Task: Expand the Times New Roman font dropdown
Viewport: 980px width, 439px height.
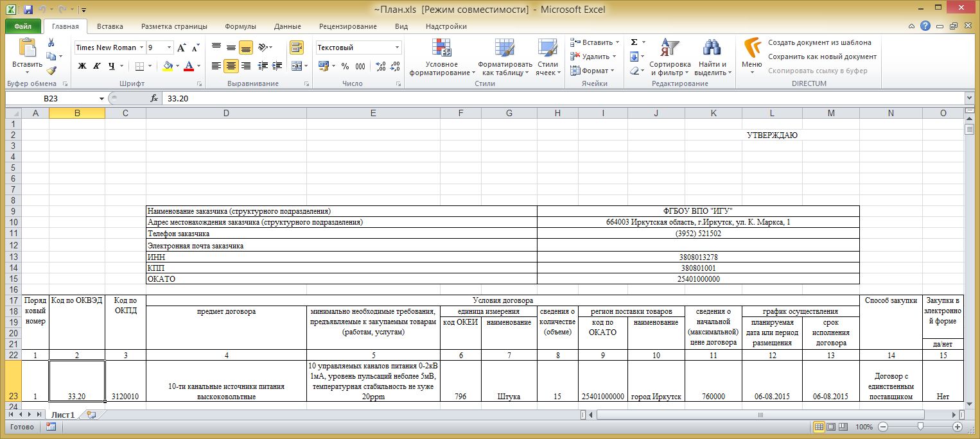Action: (x=141, y=47)
